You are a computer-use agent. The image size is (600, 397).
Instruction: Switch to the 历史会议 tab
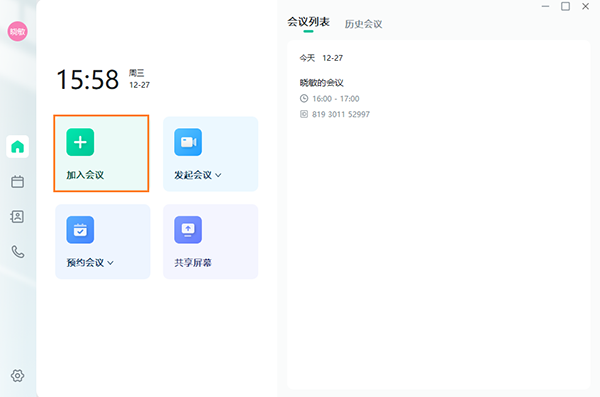pyautogui.click(x=364, y=24)
